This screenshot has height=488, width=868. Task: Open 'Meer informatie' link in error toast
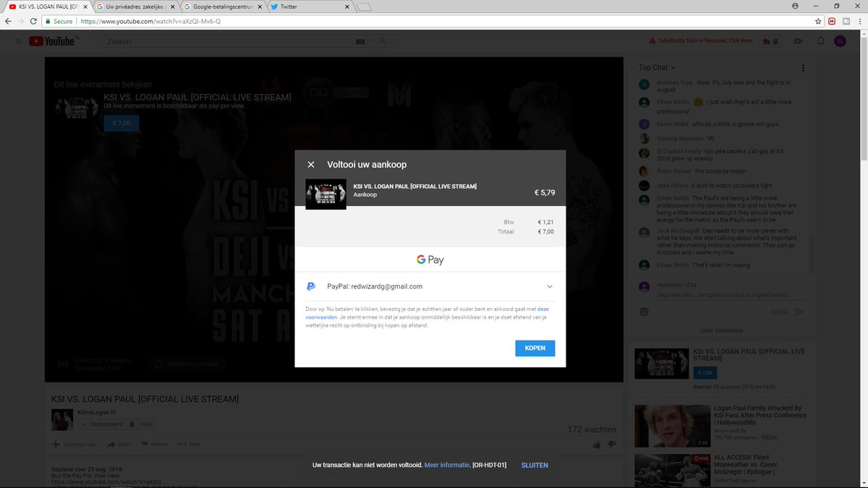(x=447, y=465)
